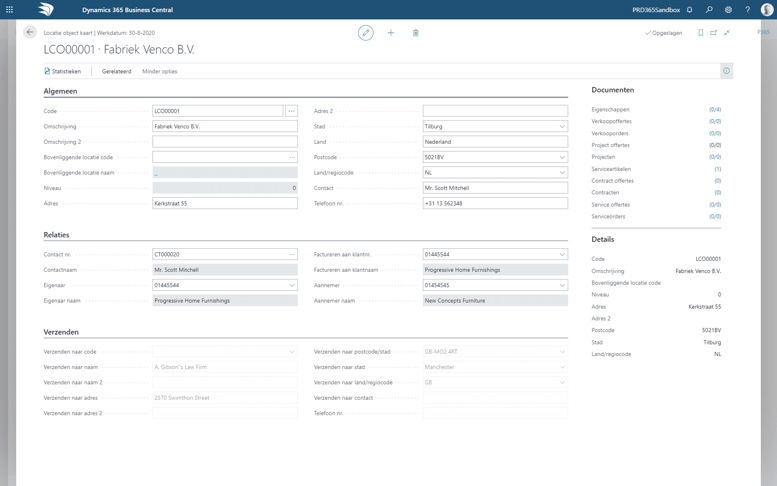This screenshot has height=486, width=777.
Task: Click the Contact field Mr. Scott Mitchell
Action: [495, 188]
